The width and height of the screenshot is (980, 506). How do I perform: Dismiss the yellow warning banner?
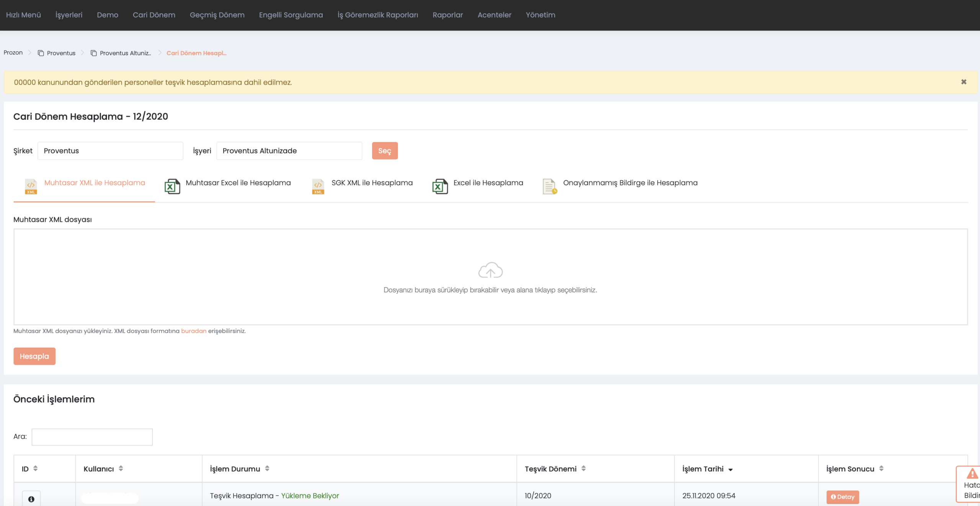coord(964,82)
